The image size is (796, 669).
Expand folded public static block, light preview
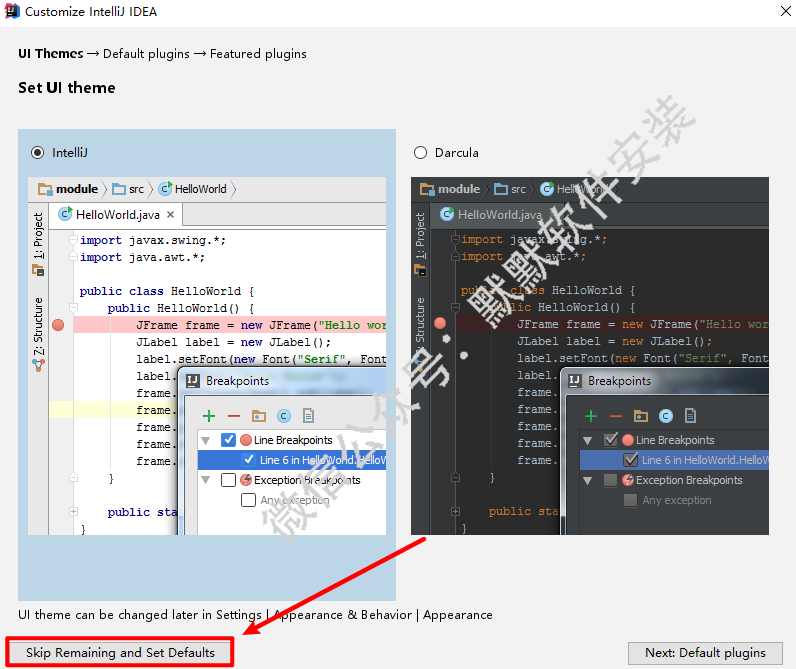(x=73, y=511)
